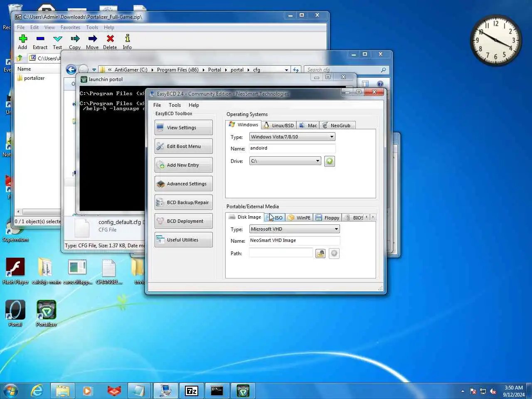Go up one folder in 7-Zip
This screenshot has width=532, height=399.
20,58
